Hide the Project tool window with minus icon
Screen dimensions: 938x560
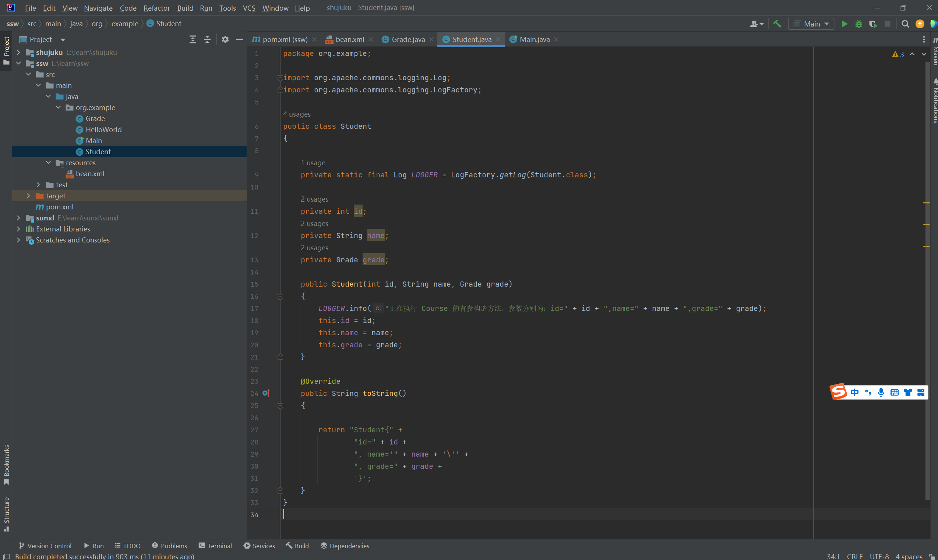239,40
